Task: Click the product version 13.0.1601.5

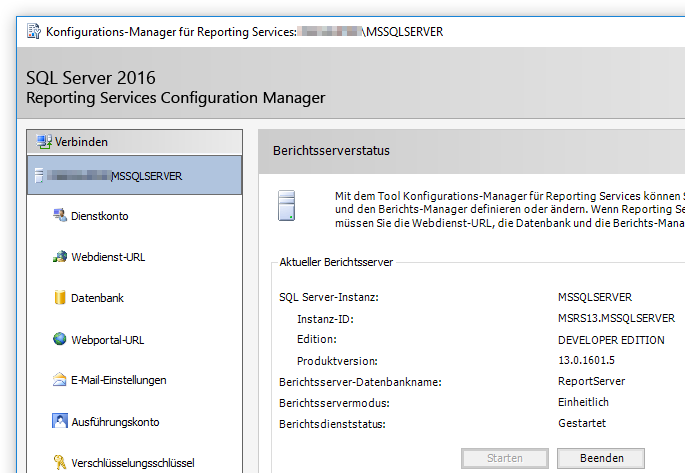Action: (586, 360)
